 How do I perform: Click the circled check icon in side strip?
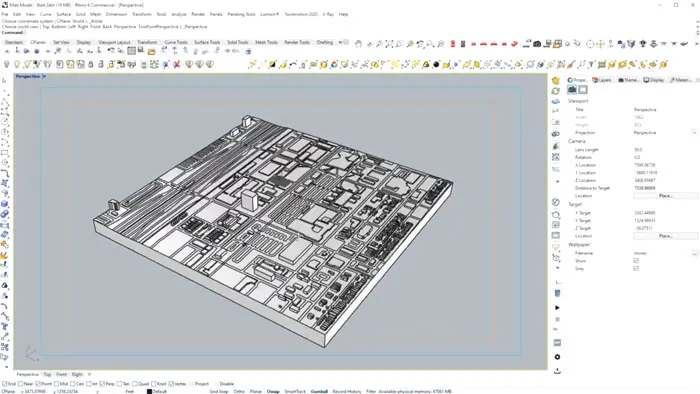click(556, 202)
